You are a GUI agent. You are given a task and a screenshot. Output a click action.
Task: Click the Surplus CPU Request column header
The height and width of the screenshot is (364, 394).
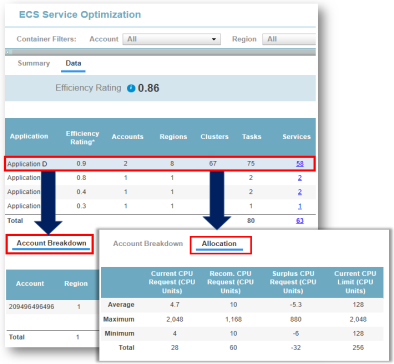click(x=293, y=282)
